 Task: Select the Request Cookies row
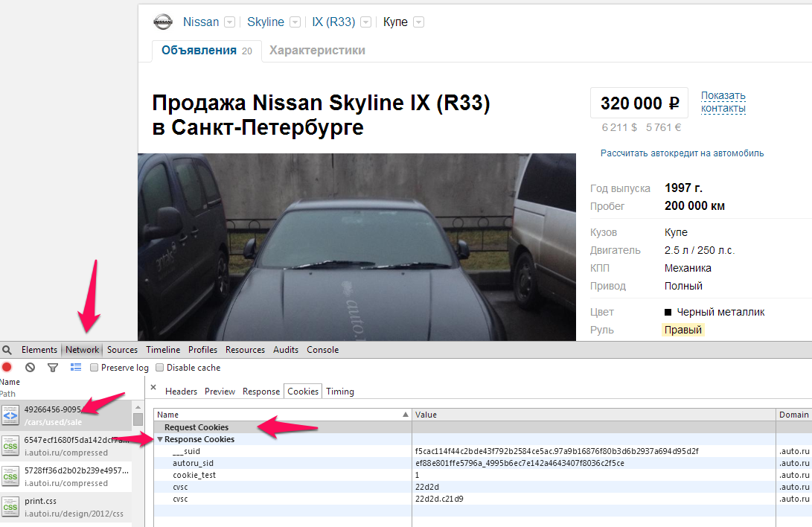point(482,427)
